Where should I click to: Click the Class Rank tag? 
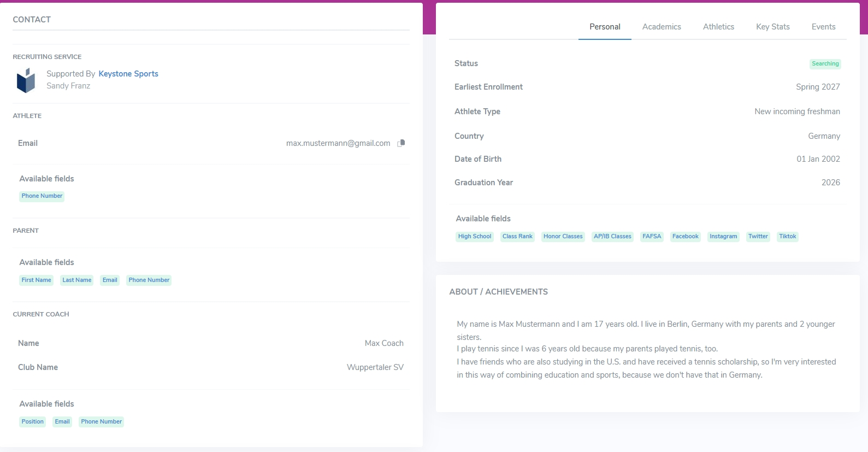(x=517, y=237)
